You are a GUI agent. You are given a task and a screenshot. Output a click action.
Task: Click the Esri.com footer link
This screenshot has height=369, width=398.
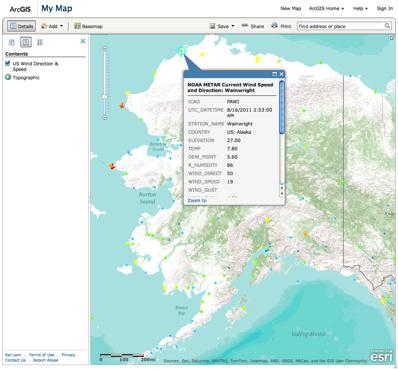coord(13,355)
